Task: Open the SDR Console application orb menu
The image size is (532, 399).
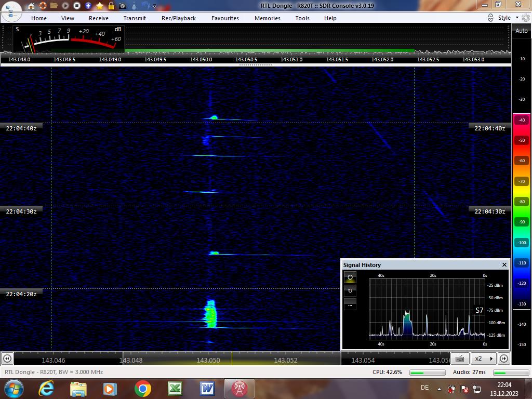Action: [x=11, y=11]
